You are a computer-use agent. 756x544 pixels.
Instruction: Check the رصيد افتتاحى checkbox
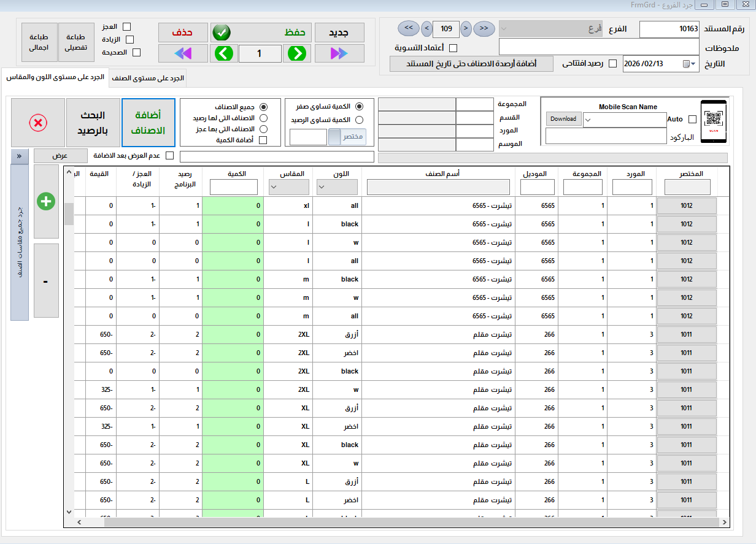coord(612,64)
